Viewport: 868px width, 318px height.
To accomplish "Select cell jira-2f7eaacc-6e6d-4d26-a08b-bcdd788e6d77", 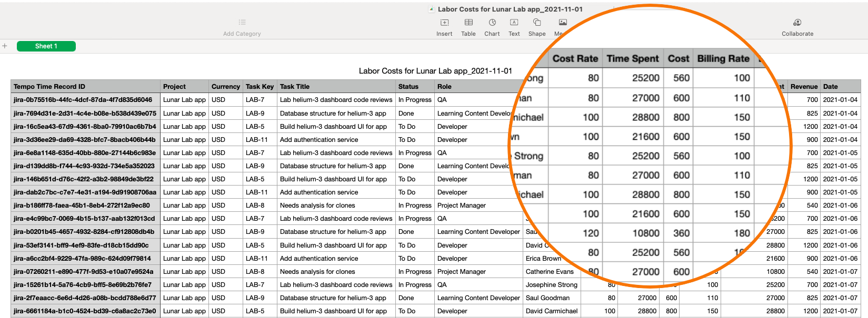I will 85,298.
